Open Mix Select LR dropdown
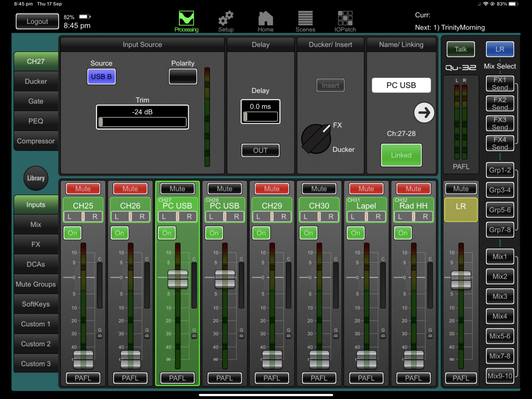 [500, 49]
